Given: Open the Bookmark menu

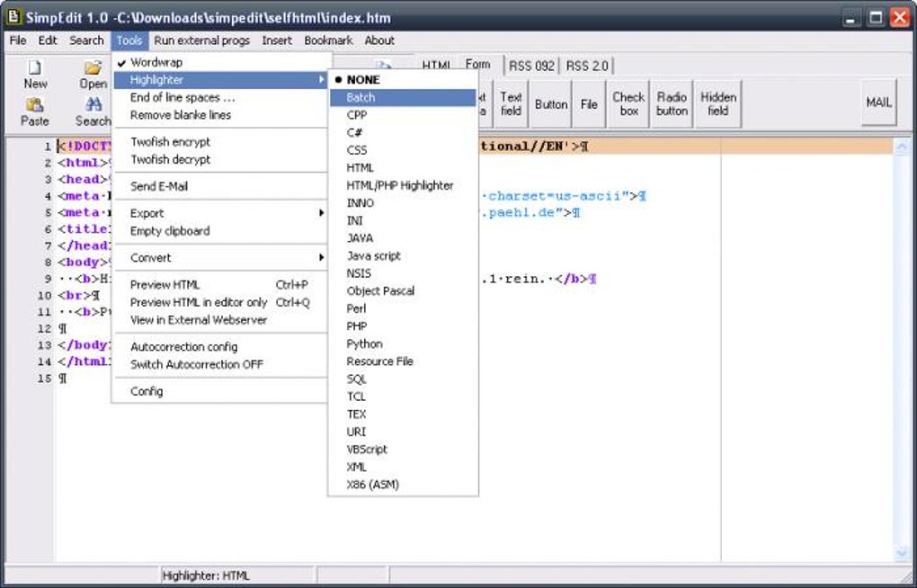Looking at the screenshot, I should pos(328,40).
